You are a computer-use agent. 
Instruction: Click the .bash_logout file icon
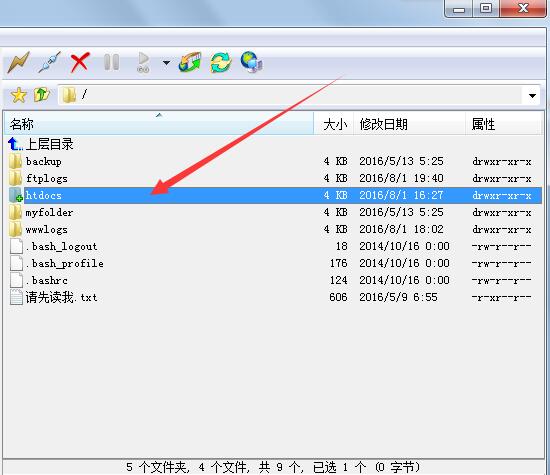pos(16,246)
